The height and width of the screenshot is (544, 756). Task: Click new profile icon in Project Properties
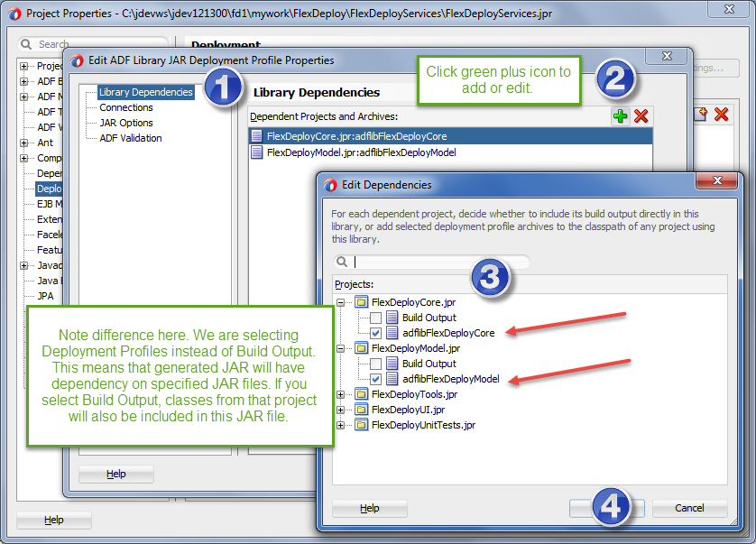701,115
